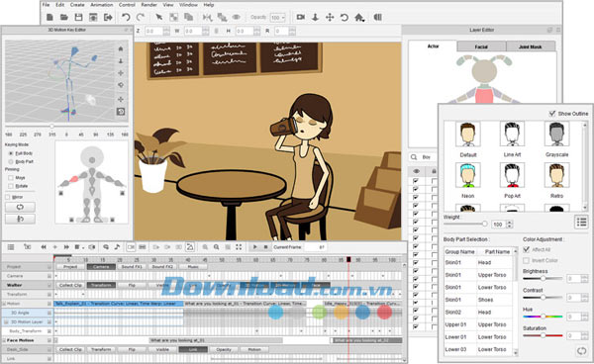Screen dimensions: 594x364
Task: Enable Move pinning checkbox
Action: (x=11, y=178)
